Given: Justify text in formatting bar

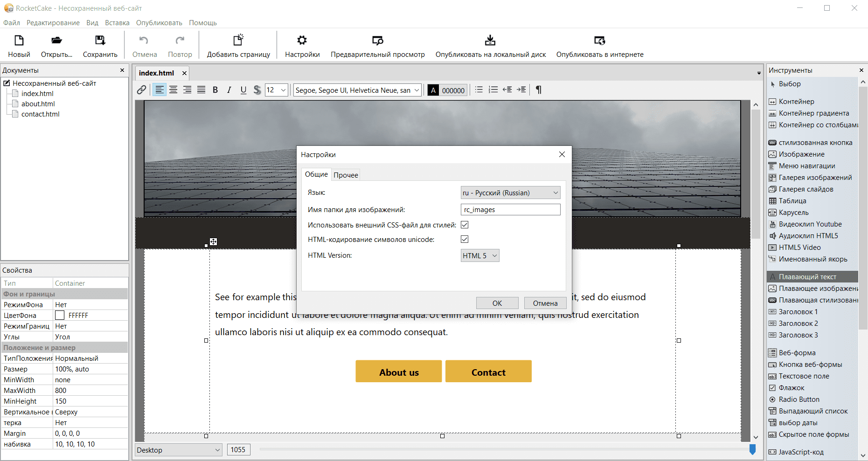Looking at the screenshot, I should (x=201, y=90).
